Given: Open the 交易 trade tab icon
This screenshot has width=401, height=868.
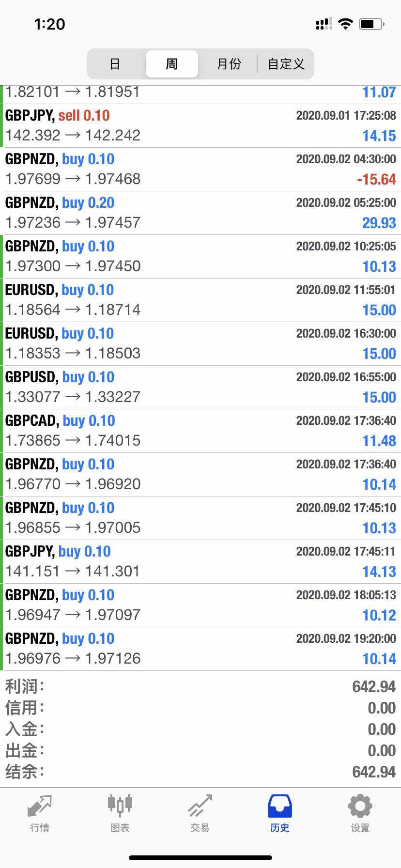Looking at the screenshot, I should (x=200, y=806).
